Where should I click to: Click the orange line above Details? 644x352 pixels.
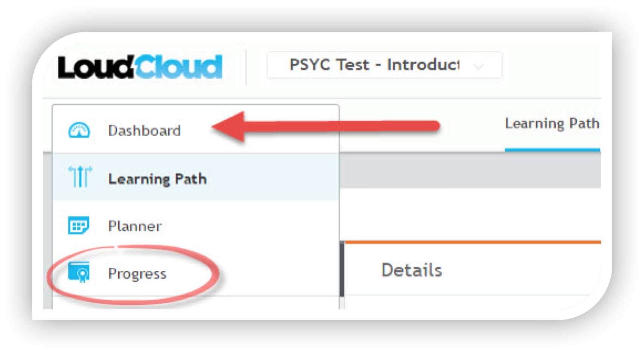point(472,242)
